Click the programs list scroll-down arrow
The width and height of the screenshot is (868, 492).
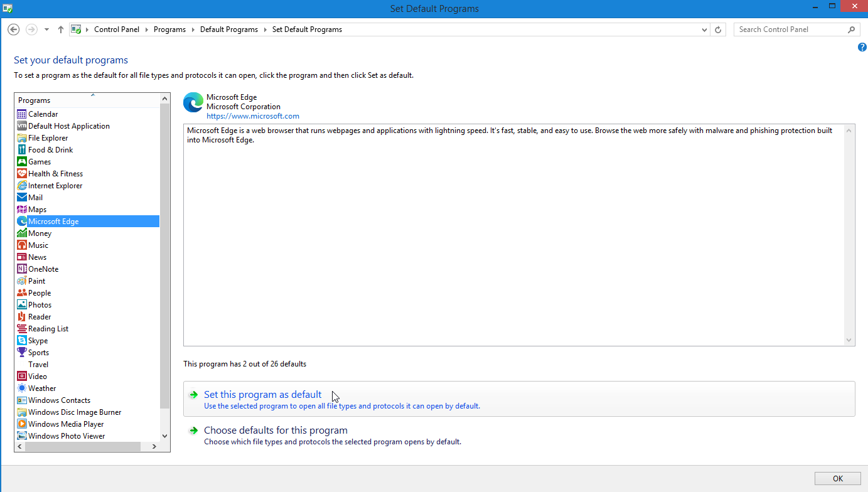(x=165, y=436)
